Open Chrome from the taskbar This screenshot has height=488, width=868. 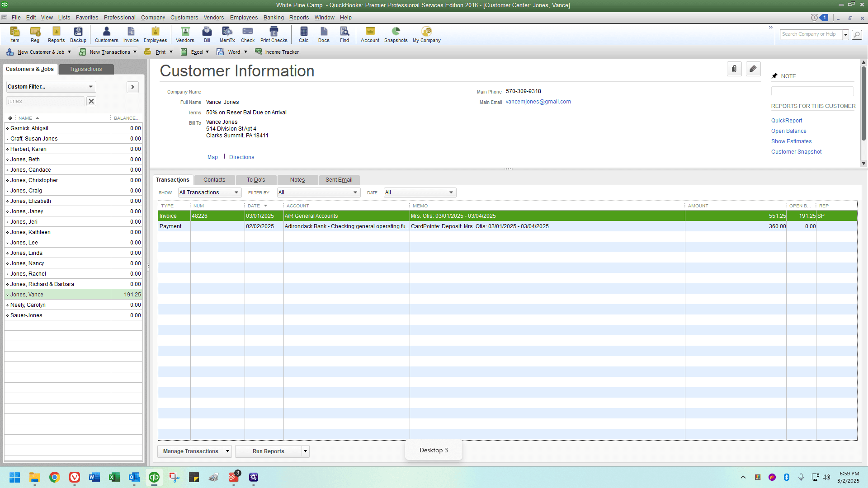(55, 477)
